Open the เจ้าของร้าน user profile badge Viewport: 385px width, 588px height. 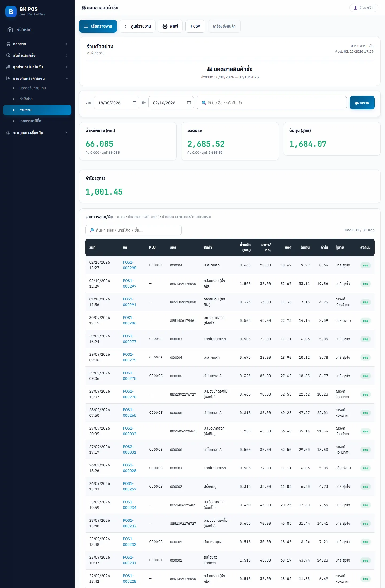pos(364,8)
